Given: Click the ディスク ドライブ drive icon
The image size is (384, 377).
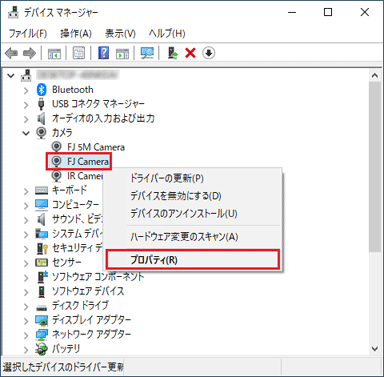Looking at the screenshot, I should tap(41, 307).
